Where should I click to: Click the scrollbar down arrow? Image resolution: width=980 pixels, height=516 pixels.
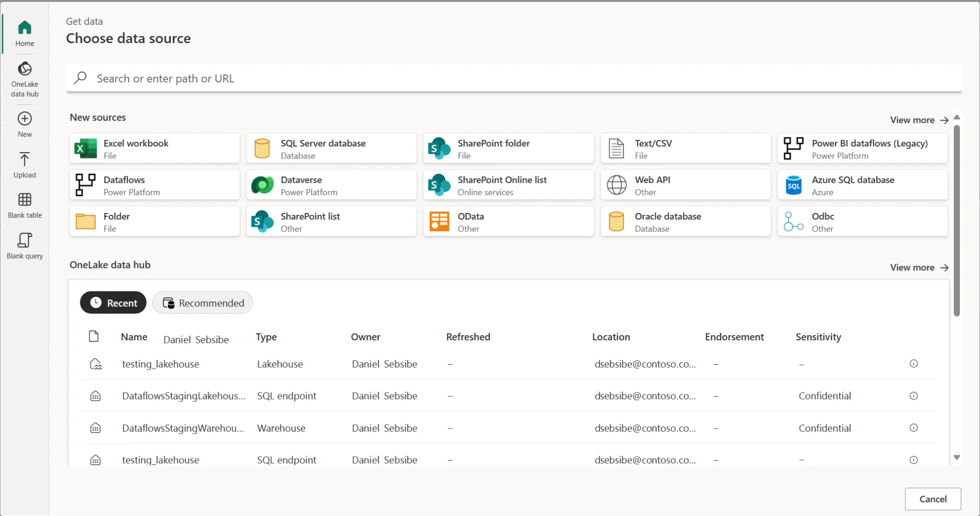tap(957, 458)
